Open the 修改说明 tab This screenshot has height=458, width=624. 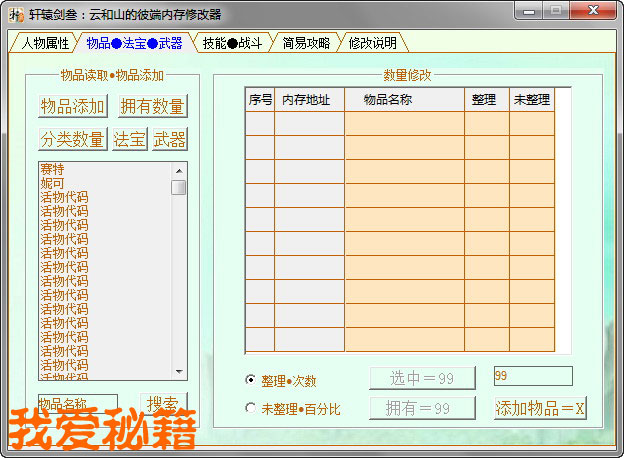click(373, 43)
